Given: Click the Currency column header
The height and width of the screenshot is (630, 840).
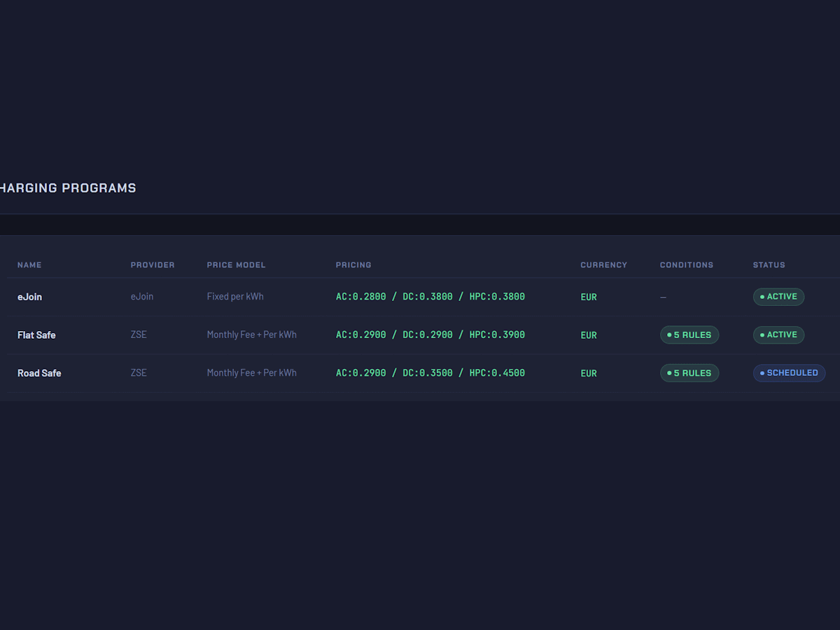Looking at the screenshot, I should pos(603,265).
